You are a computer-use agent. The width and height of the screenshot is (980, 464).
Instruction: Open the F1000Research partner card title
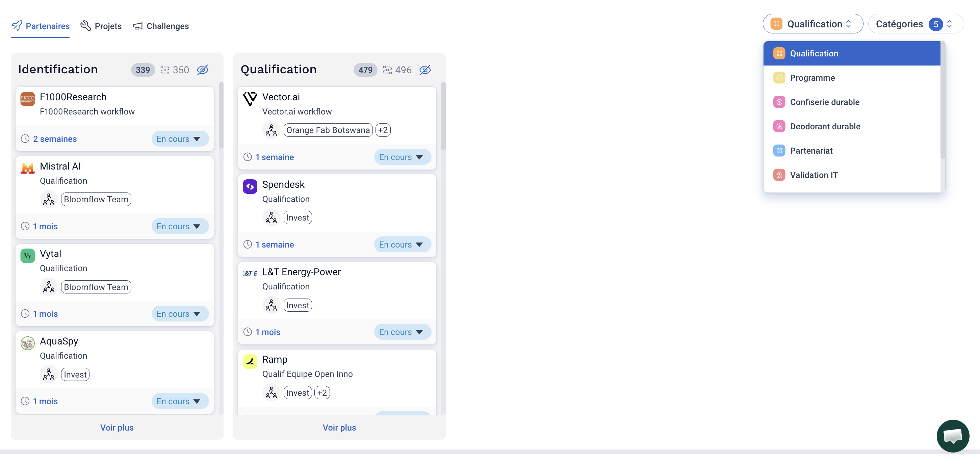coord(73,97)
